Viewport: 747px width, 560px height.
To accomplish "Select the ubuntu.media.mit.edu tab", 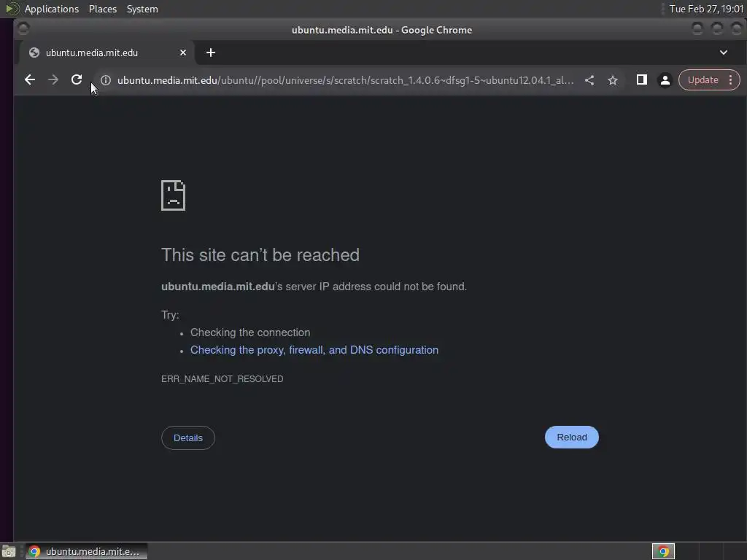I will (106, 52).
